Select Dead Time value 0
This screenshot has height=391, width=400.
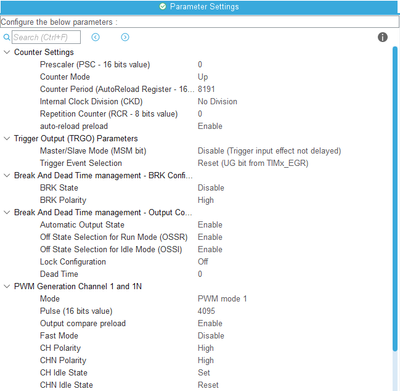200,274
